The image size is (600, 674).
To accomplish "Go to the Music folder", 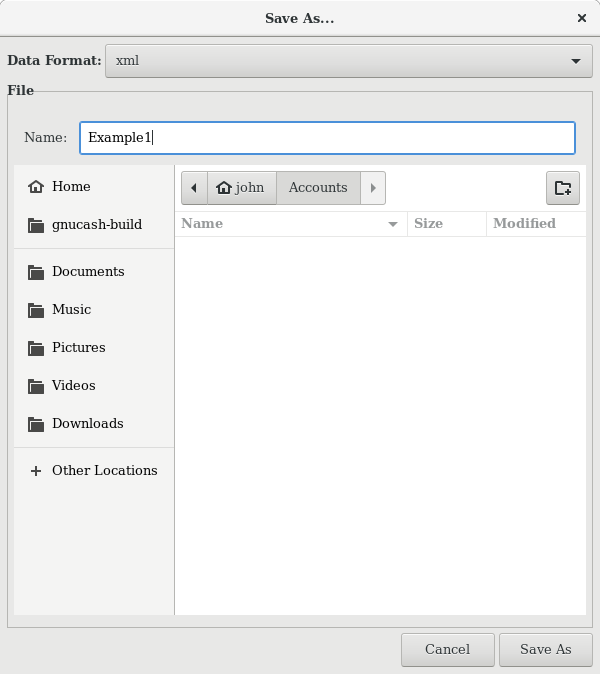I will point(71,310).
